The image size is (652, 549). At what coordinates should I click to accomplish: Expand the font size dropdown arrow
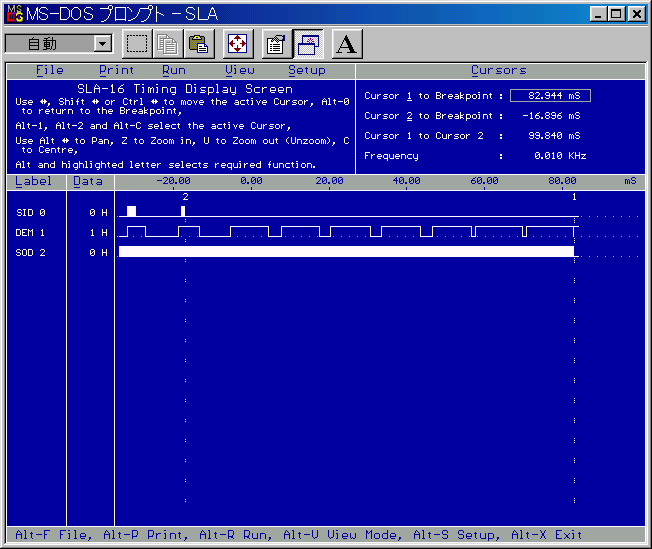coord(102,44)
